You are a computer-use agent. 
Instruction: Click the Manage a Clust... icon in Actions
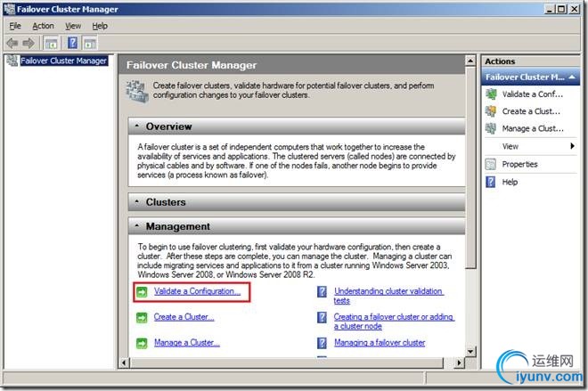click(491, 128)
